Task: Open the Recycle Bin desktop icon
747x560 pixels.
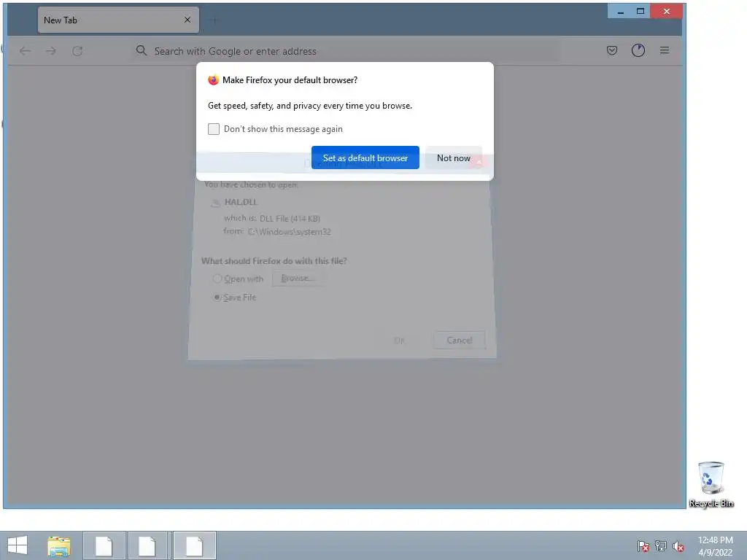Action: click(711, 484)
